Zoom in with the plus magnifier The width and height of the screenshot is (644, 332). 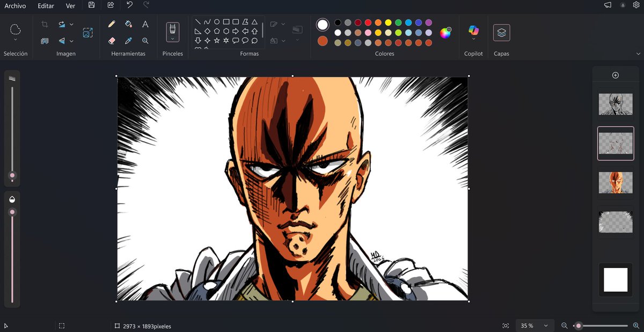(636, 326)
